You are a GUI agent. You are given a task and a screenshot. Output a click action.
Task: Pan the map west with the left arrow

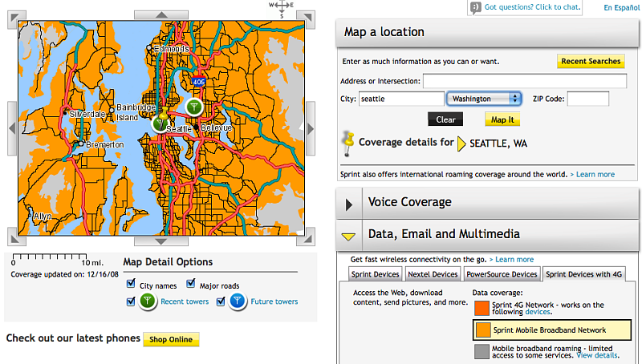click(x=12, y=128)
